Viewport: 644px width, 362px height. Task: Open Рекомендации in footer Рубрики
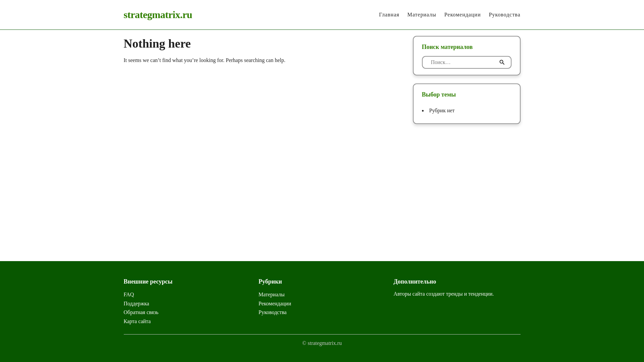pyautogui.click(x=275, y=304)
